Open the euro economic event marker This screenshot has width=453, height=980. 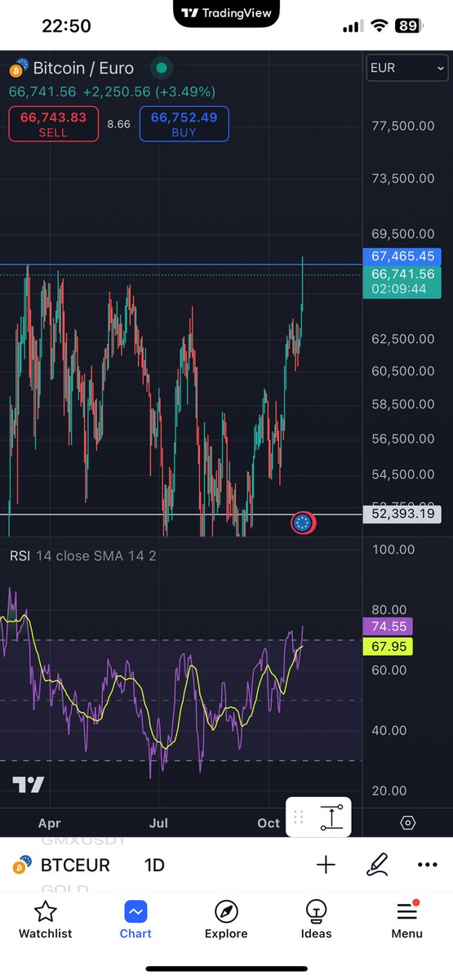click(303, 523)
